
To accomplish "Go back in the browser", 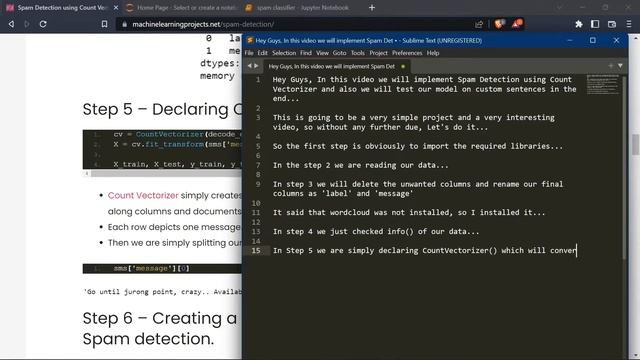I will [11, 24].
